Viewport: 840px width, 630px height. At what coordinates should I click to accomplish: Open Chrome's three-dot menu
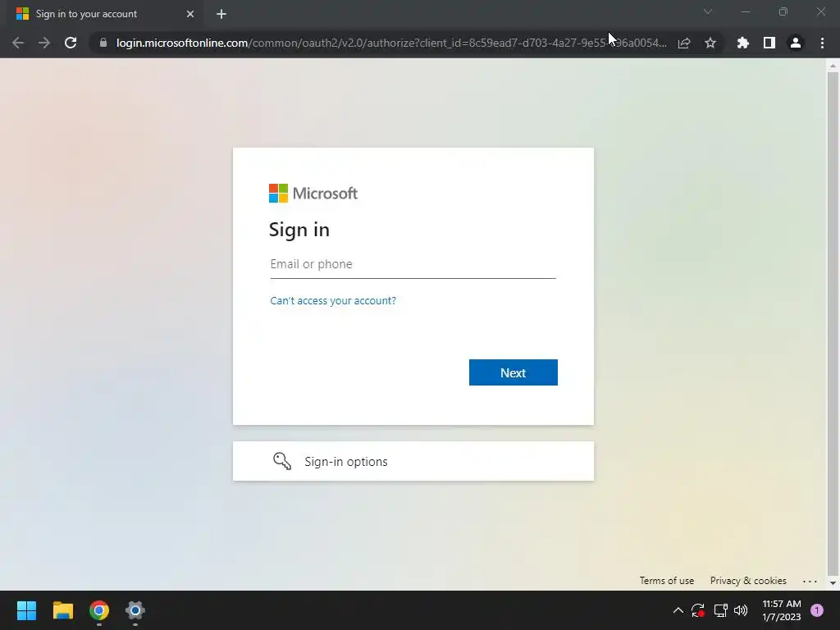click(822, 43)
